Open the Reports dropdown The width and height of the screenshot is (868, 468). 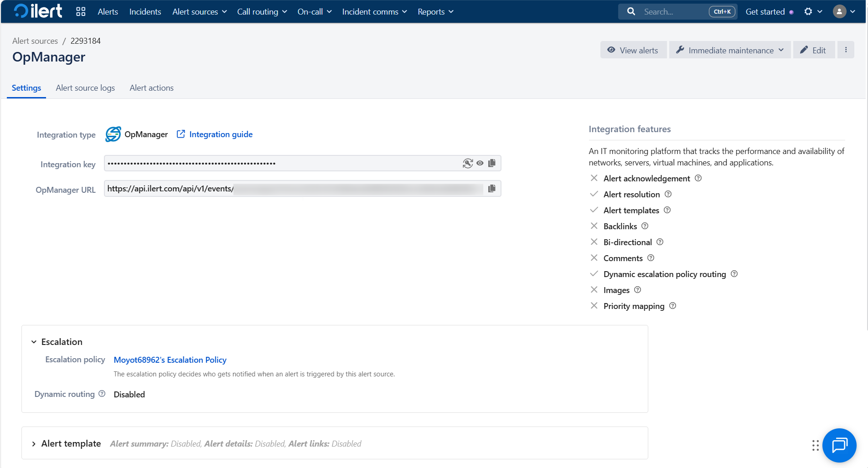436,12
